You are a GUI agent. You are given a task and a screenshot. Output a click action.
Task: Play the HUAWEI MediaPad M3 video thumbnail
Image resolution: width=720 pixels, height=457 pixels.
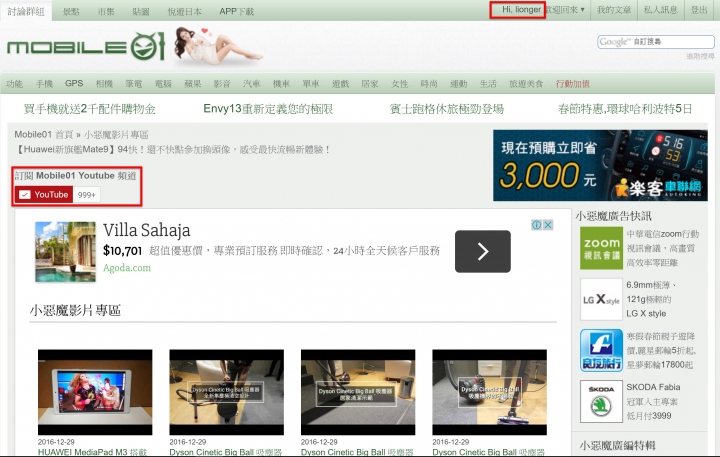(x=95, y=392)
